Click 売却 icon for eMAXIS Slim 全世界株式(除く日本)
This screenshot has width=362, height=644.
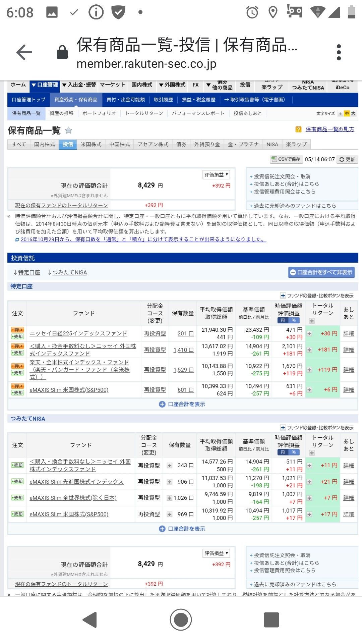tap(17, 498)
